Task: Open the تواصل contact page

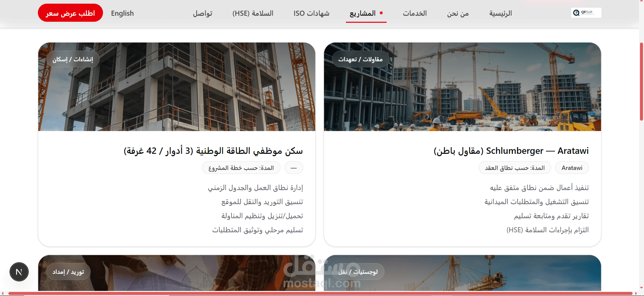Action: (203, 13)
